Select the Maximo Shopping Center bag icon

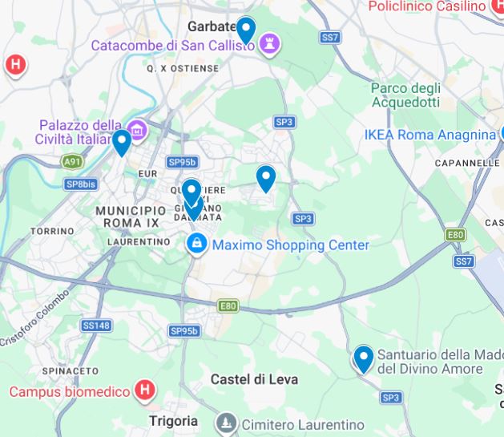coord(196,244)
